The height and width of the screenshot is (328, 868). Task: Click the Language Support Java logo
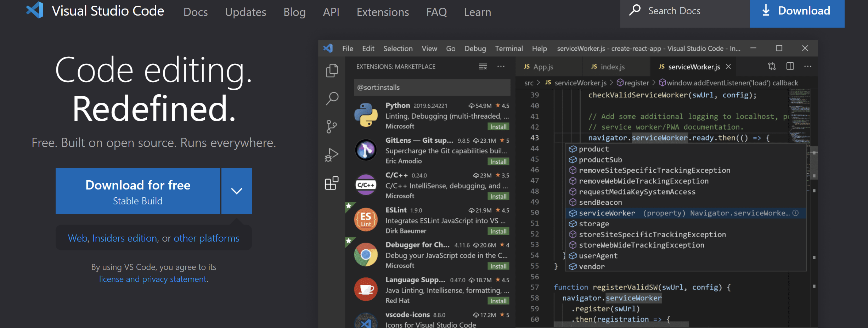click(366, 289)
